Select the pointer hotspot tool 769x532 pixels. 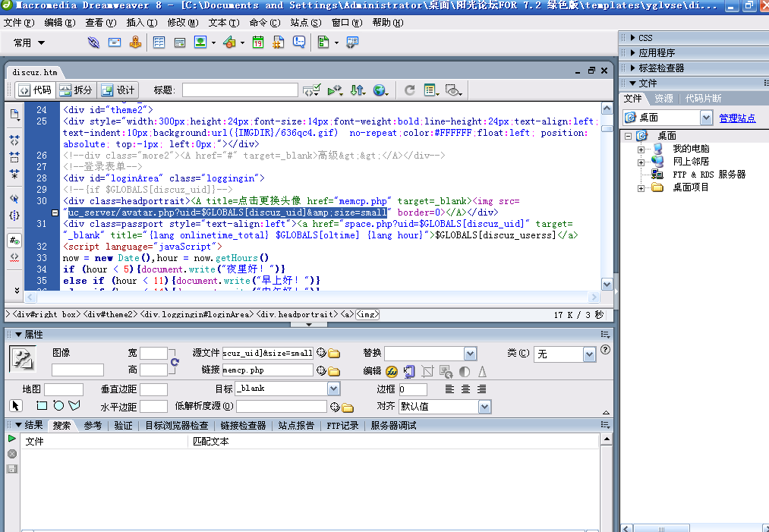[15, 406]
